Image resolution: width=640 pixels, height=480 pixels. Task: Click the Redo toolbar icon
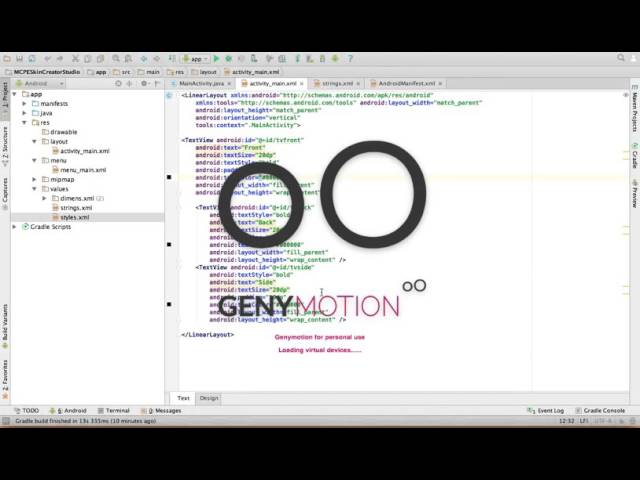pos(60,59)
